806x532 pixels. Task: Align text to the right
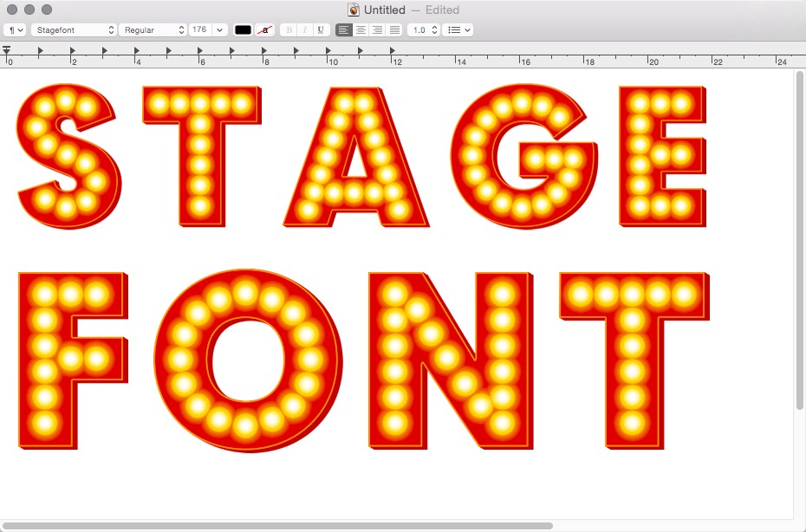[x=377, y=29]
